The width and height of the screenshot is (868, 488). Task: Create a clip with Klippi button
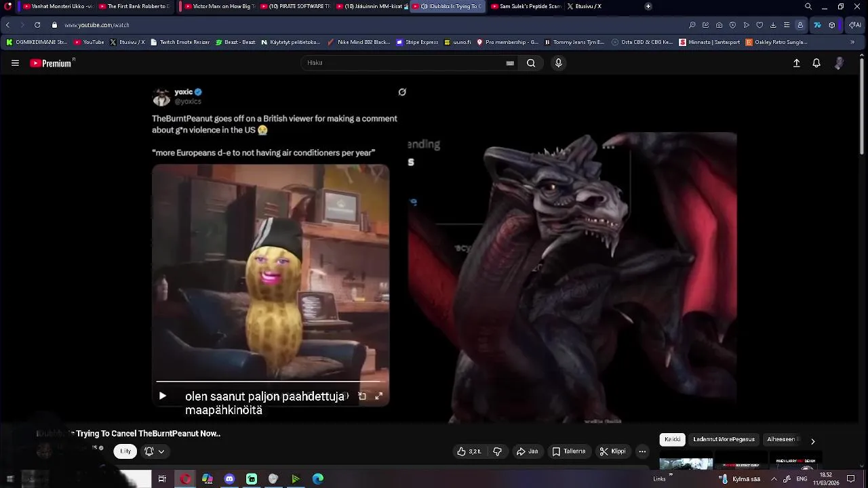613,451
